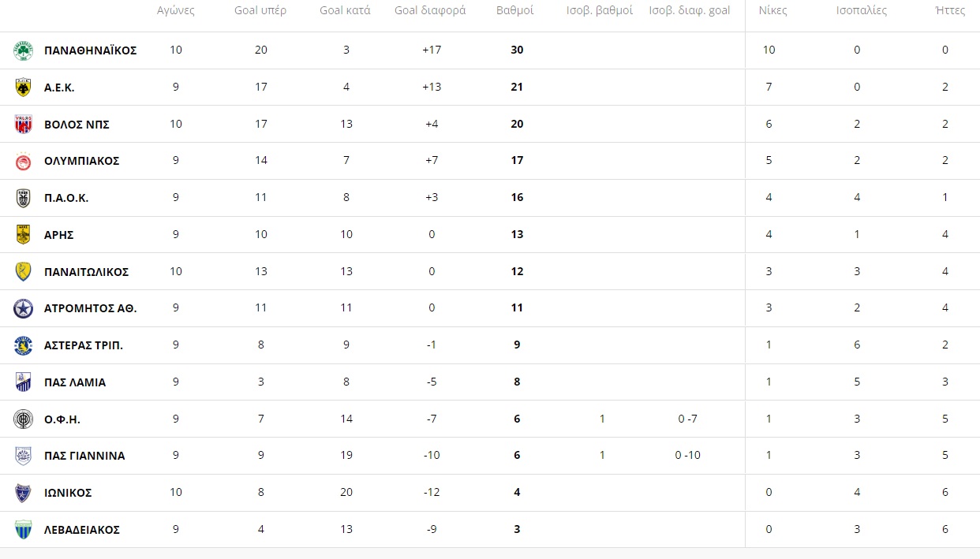Click the Asteras Tripolis crest icon
This screenshot has height=559, width=980.
(x=23, y=345)
